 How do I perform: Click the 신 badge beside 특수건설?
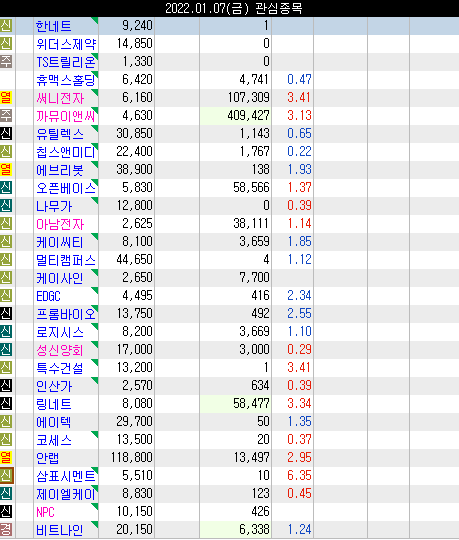coord(6,367)
